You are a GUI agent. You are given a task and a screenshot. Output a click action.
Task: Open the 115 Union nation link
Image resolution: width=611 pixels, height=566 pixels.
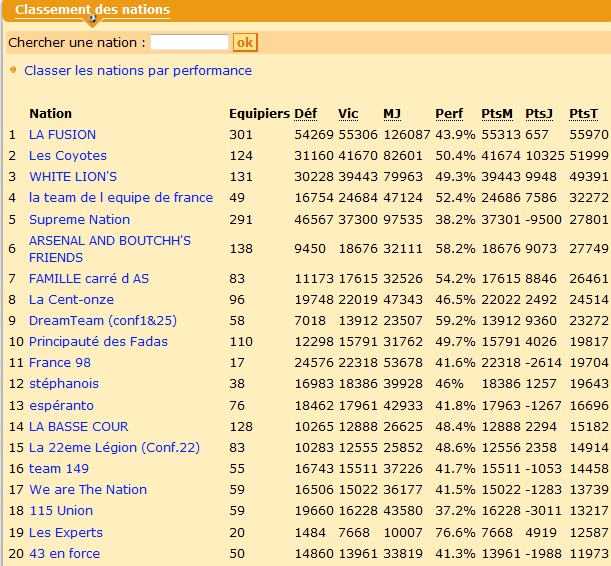(61, 511)
